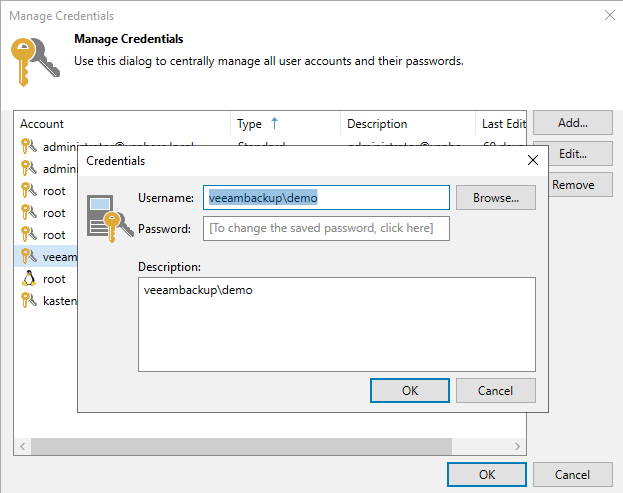Close the Credentials dialog with the X

[532, 160]
